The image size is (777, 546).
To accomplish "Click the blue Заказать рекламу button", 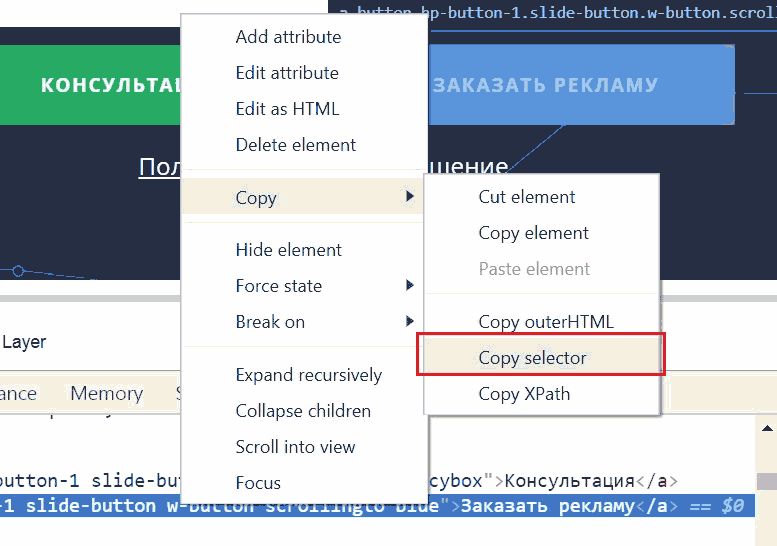I will click(x=582, y=85).
